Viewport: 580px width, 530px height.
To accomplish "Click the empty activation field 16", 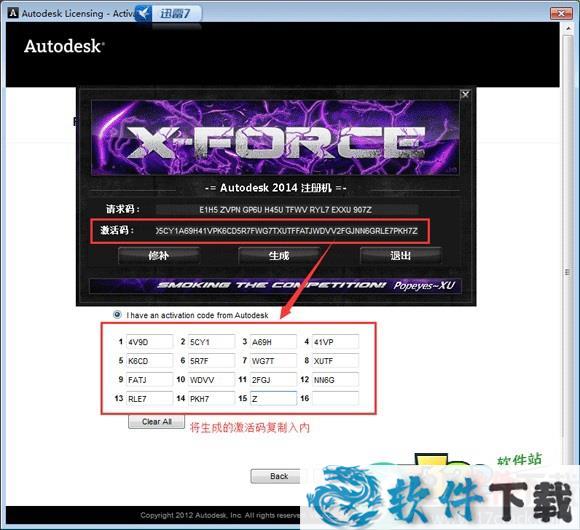I will tap(335, 398).
